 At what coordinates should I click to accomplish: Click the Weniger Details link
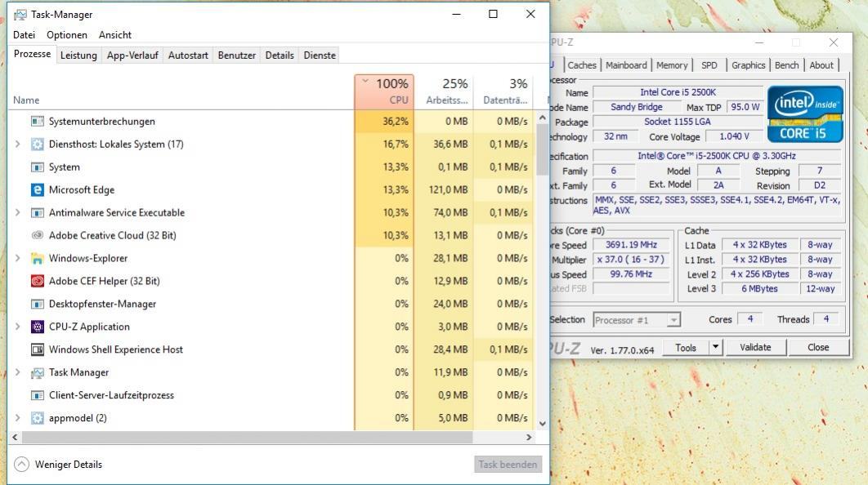click(x=69, y=465)
